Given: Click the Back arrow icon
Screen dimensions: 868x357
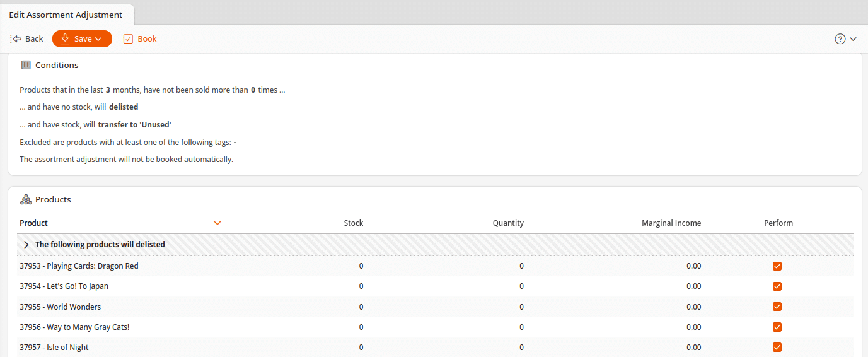Looking at the screenshot, I should pos(16,39).
